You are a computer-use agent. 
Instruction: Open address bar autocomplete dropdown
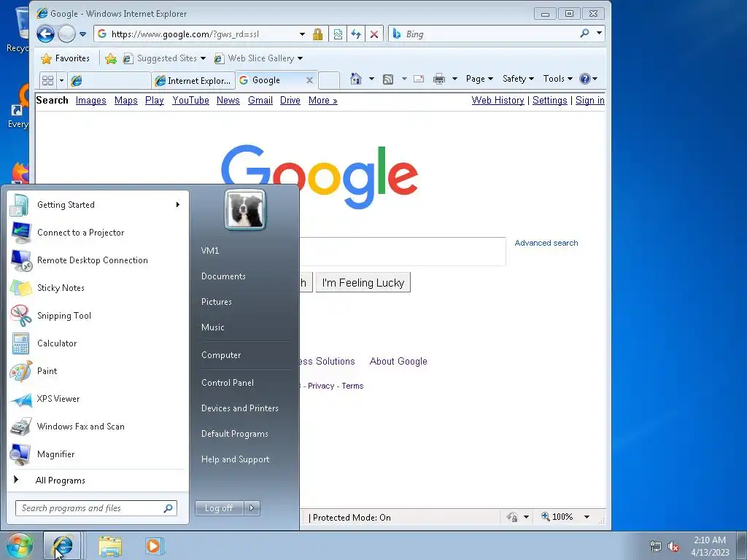(x=302, y=34)
